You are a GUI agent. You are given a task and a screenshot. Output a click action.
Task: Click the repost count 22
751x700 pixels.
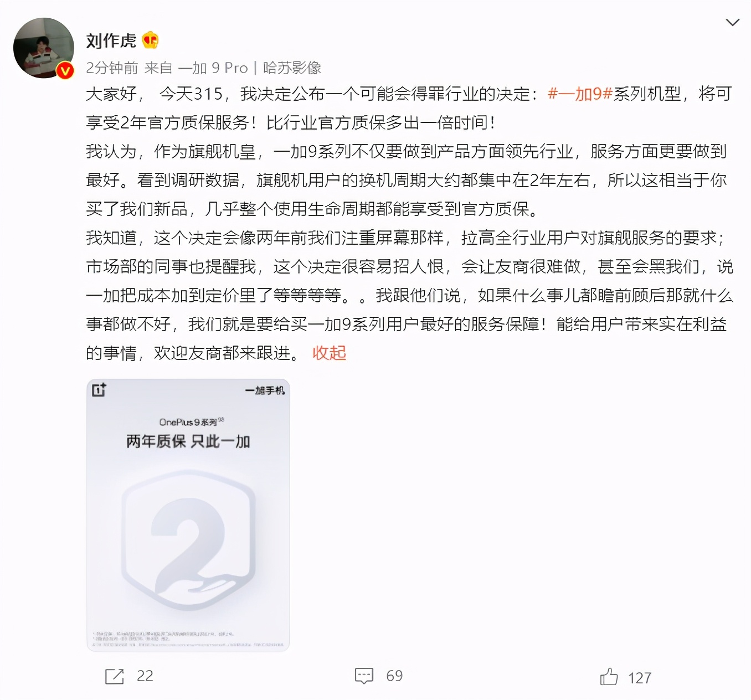(x=145, y=676)
